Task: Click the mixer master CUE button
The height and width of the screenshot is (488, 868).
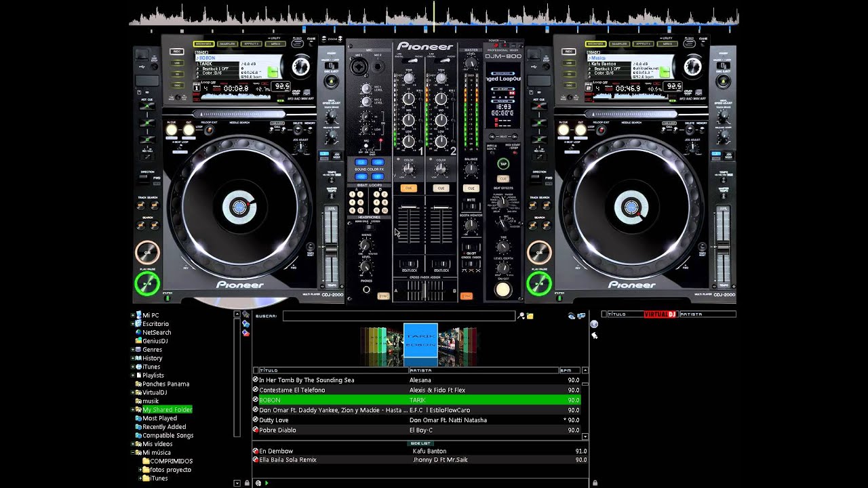Action: pos(471,188)
